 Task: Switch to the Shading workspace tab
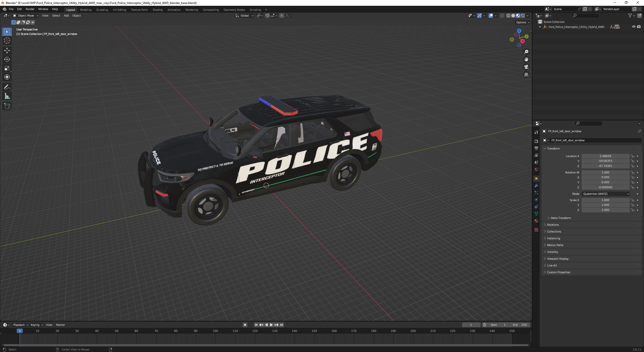[157, 10]
